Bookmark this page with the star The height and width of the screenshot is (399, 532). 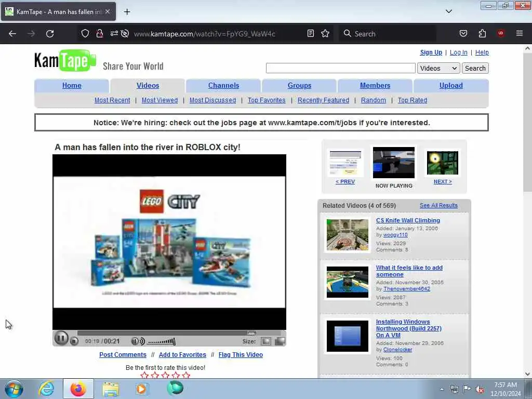tap(325, 33)
